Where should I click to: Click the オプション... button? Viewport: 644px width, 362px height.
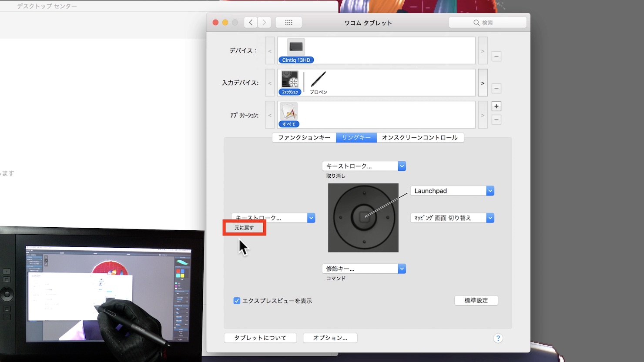pyautogui.click(x=330, y=338)
